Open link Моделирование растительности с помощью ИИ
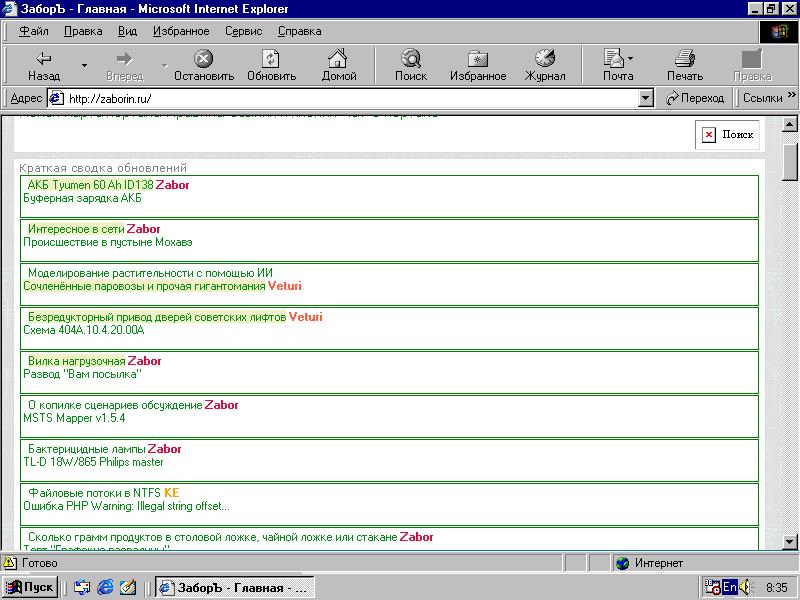This screenshot has width=800, height=600. click(150, 272)
